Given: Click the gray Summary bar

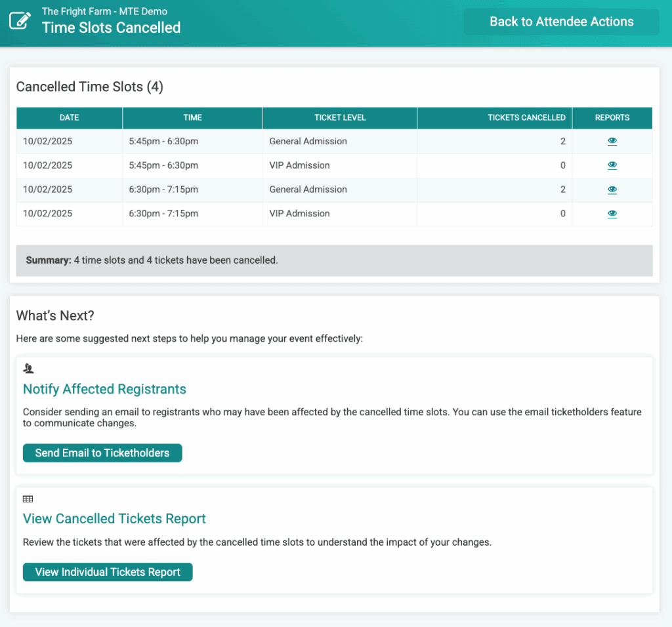Looking at the screenshot, I should [x=334, y=260].
